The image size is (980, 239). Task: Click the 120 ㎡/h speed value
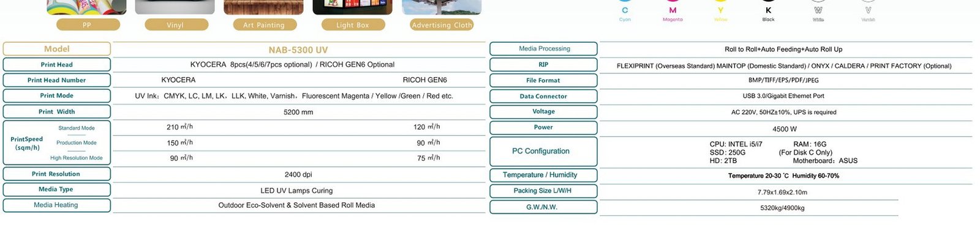(x=426, y=127)
